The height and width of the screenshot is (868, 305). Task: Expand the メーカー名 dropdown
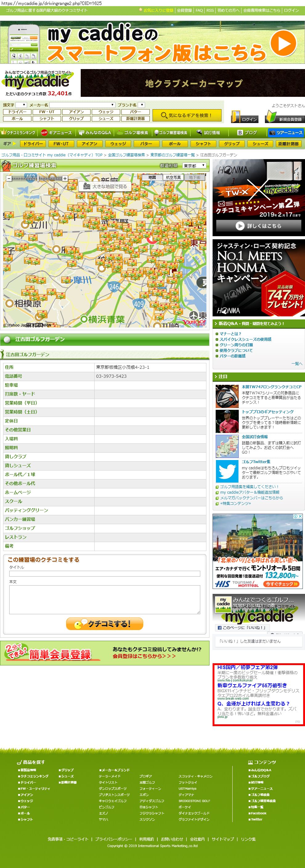pyautogui.click(x=83, y=105)
